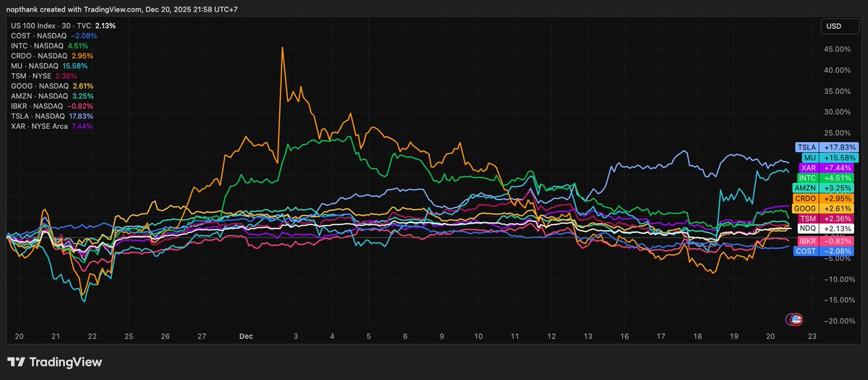Viewport: 868px width, 380px height.
Task: Select the XAR · NYSE Arca legend entry
Action: tap(52, 127)
